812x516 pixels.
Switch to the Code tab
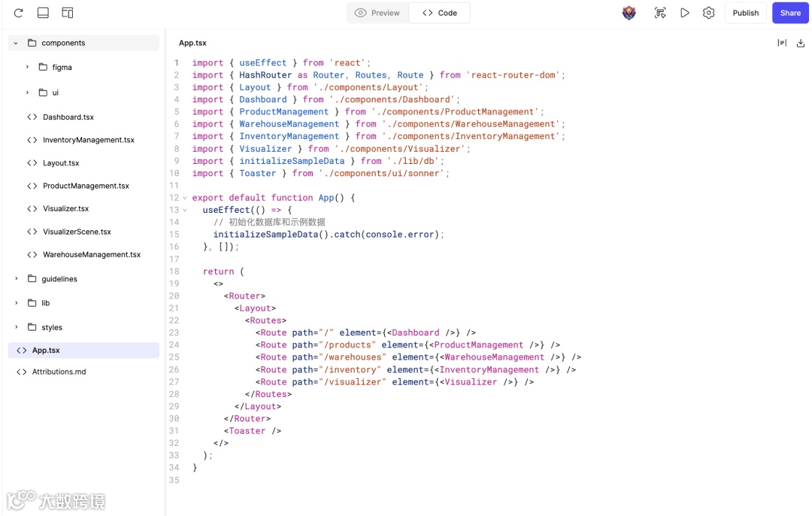pos(440,13)
